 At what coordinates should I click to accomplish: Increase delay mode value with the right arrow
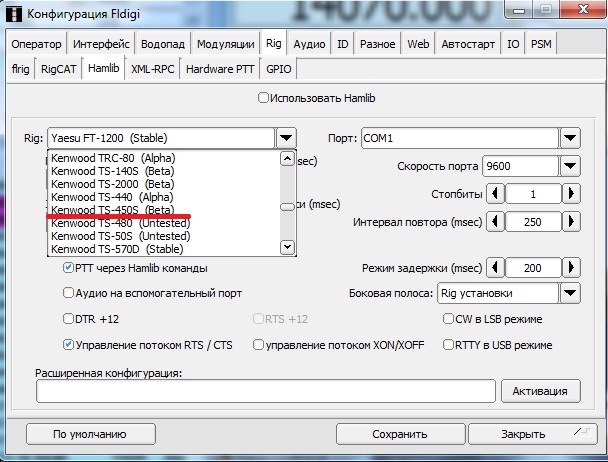[570, 268]
